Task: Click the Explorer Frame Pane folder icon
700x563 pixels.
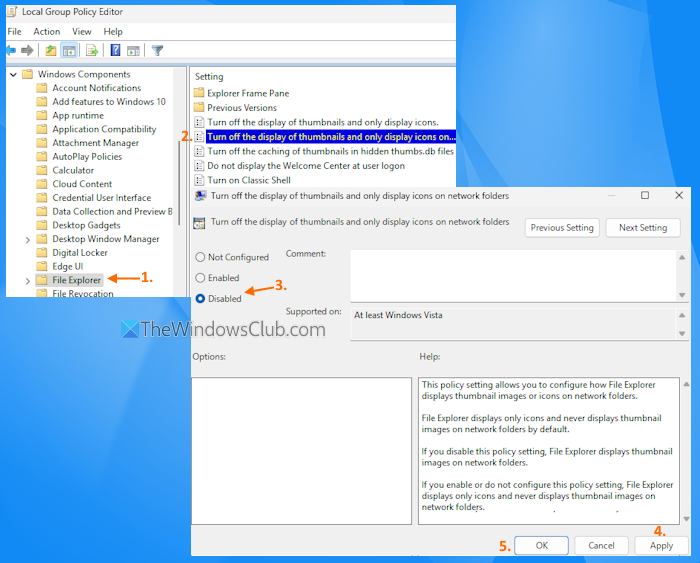Action: click(199, 93)
